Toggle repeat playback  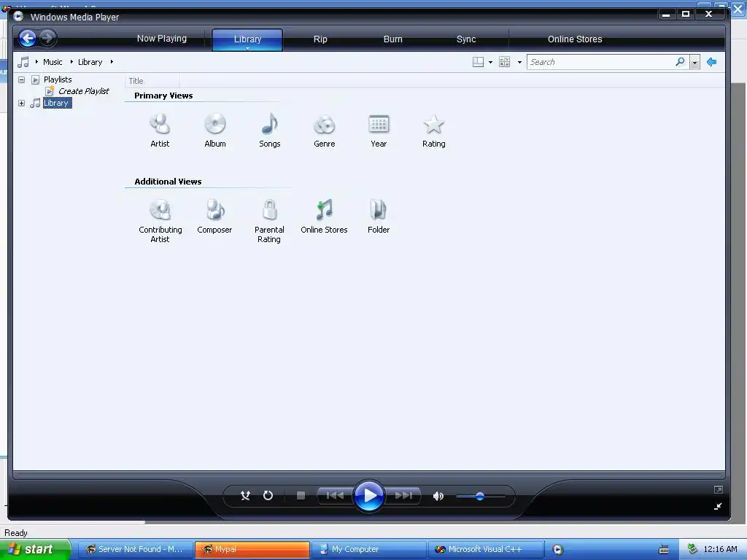268,496
